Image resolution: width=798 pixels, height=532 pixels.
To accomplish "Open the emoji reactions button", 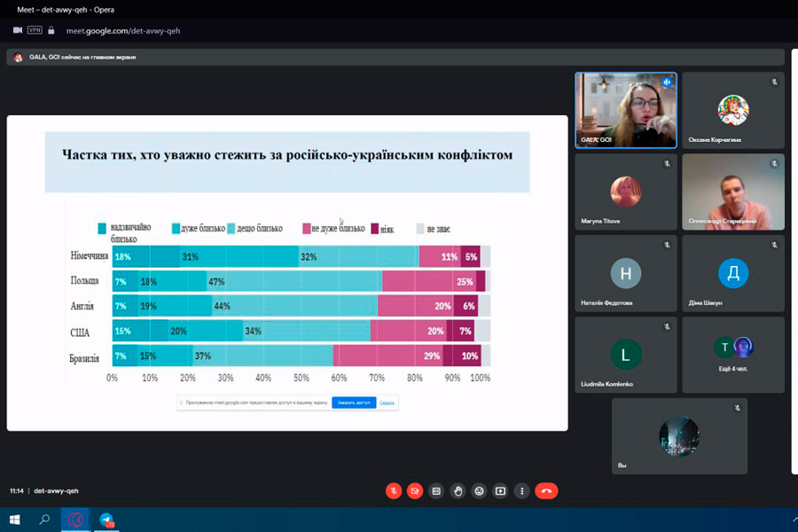I will click(x=479, y=490).
